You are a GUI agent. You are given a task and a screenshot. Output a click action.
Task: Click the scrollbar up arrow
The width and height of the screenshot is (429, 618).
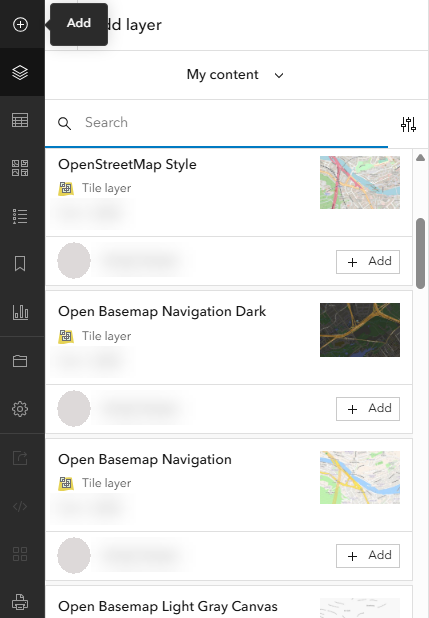[420, 158]
